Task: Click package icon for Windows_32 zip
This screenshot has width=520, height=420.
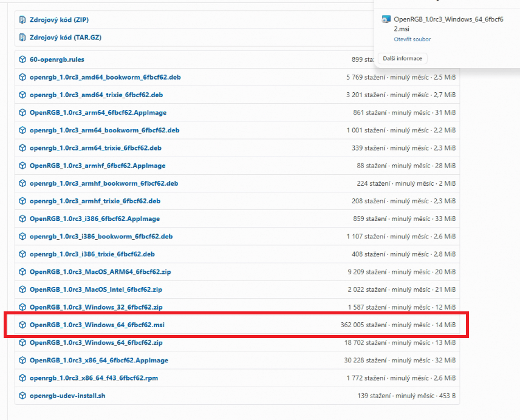Action: click(22, 307)
